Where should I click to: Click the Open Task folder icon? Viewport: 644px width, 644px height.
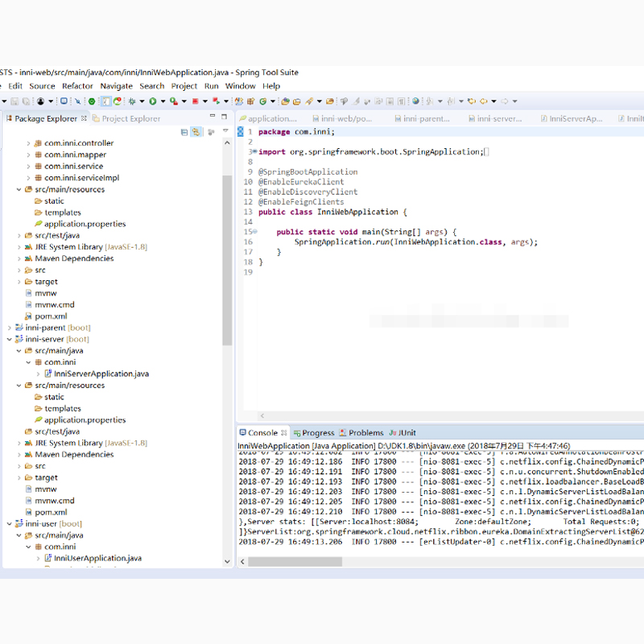pos(296,101)
